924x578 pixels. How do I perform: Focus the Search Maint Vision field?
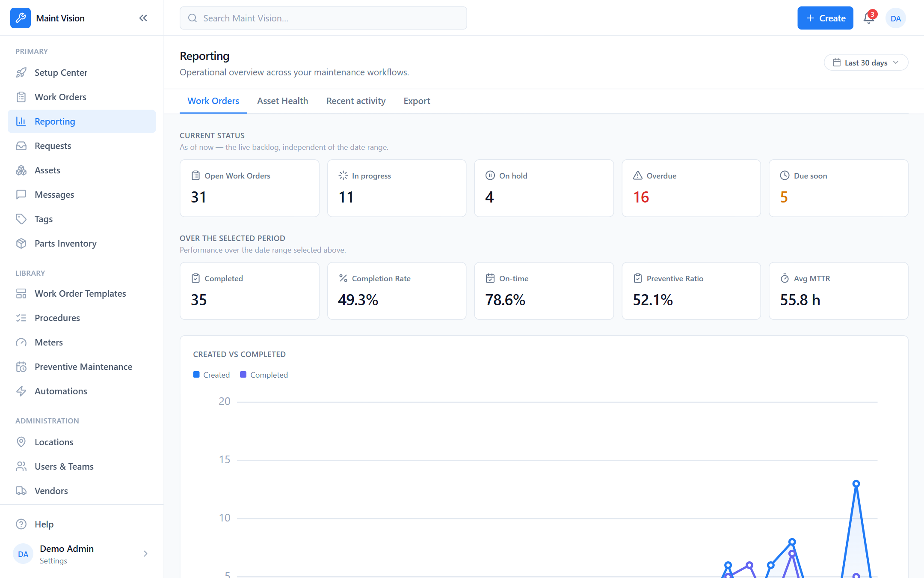click(x=323, y=18)
